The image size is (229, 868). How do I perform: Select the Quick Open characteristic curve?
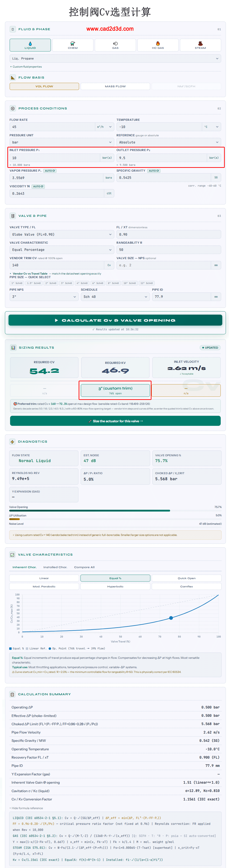[x=186, y=578]
